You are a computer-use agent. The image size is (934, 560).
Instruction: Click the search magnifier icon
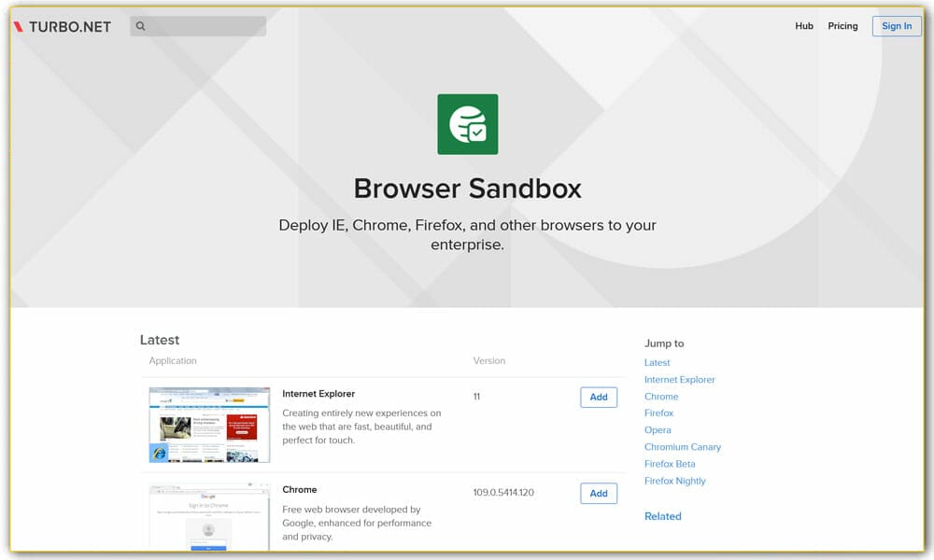click(139, 25)
